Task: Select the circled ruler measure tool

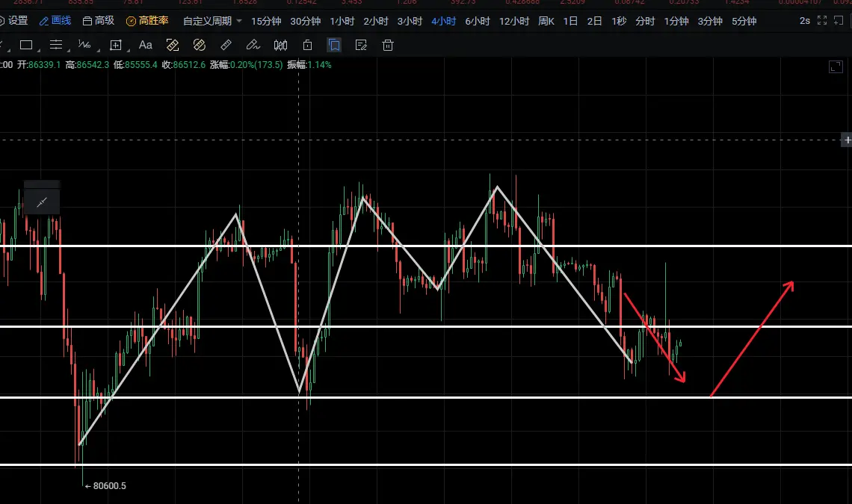Action: click(x=200, y=45)
